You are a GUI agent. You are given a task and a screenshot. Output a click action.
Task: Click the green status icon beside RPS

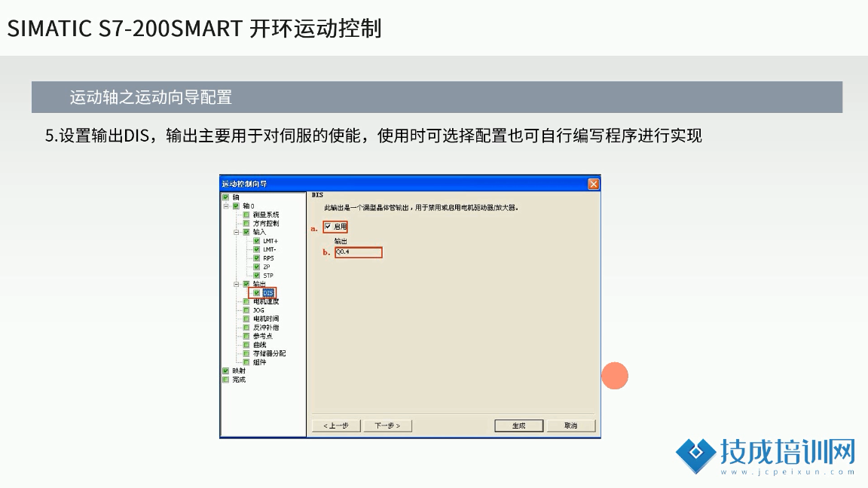point(257,258)
